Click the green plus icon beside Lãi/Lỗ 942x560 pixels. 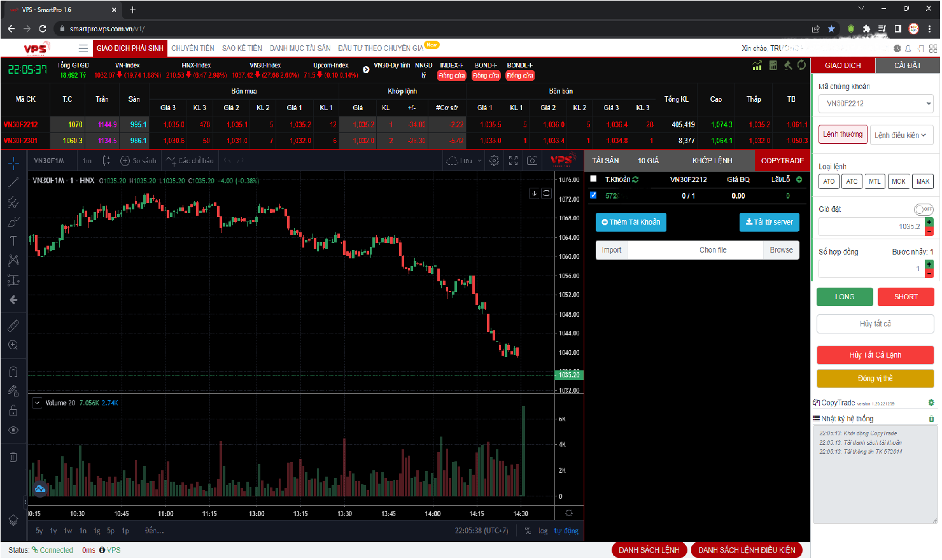[799, 179]
